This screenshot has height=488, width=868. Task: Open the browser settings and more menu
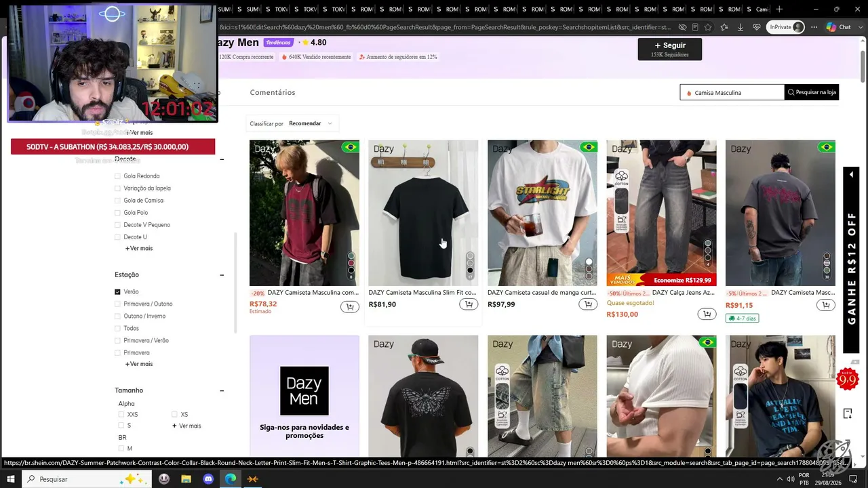point(814,27)
